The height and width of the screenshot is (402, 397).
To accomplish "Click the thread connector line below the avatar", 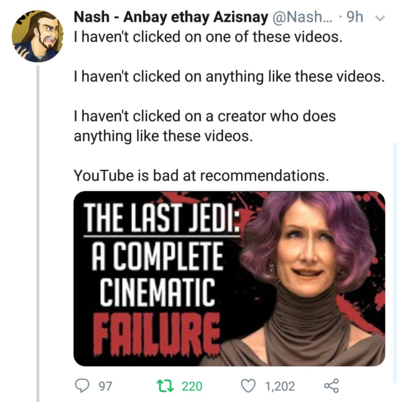I will [38, 233].
